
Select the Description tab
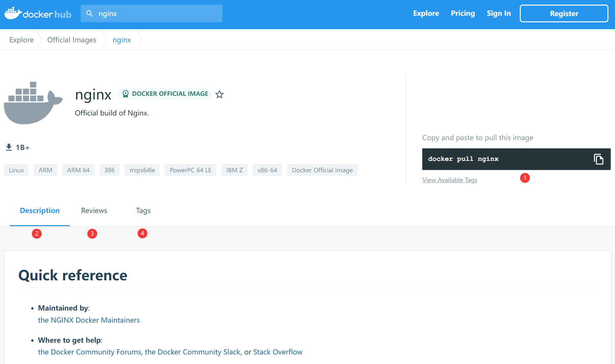point(40,211)
